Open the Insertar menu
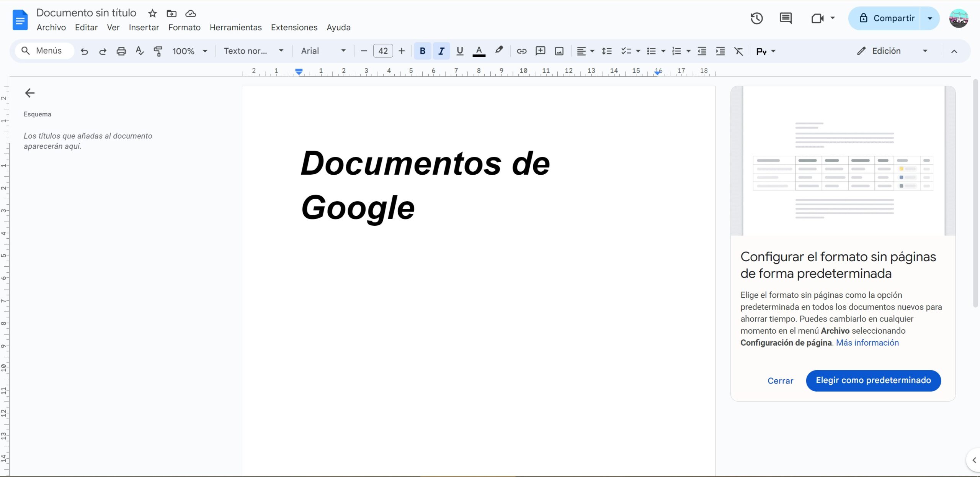This screenshot has height=477, width=980. [x=144, y=28]
